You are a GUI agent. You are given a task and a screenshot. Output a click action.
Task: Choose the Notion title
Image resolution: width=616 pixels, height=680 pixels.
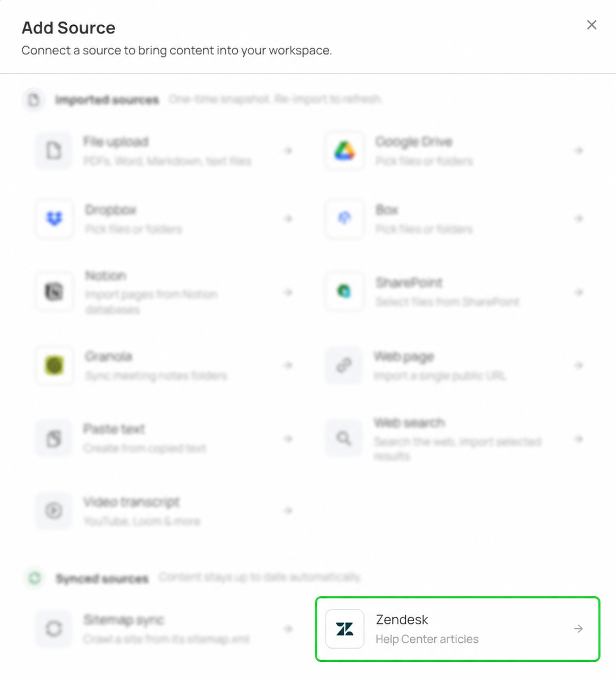click(106, 276)
